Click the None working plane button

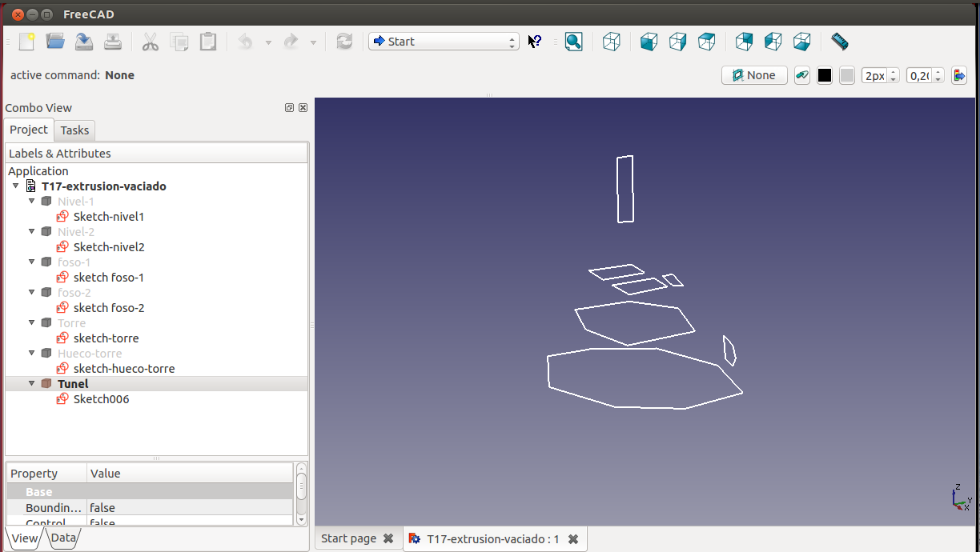(x=754, y=75)
